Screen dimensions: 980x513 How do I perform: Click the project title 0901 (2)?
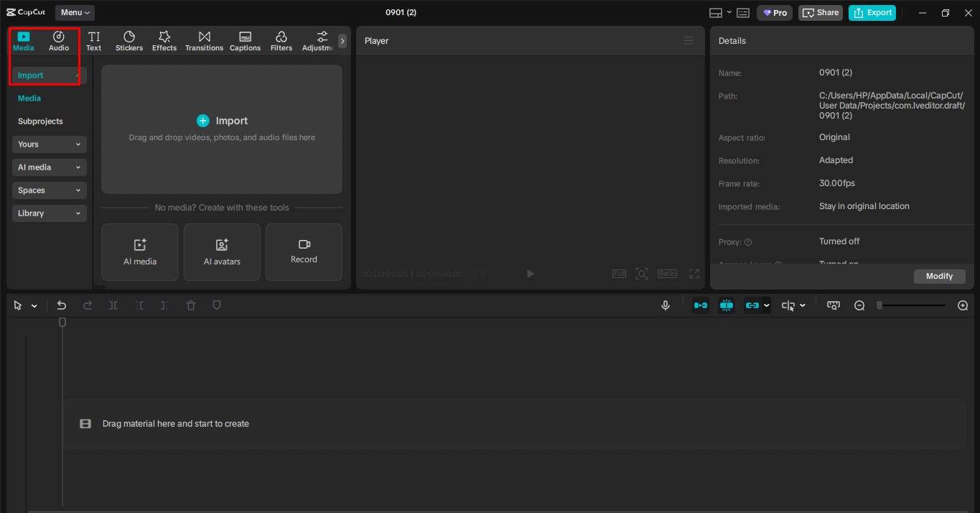tap(401, 13)
